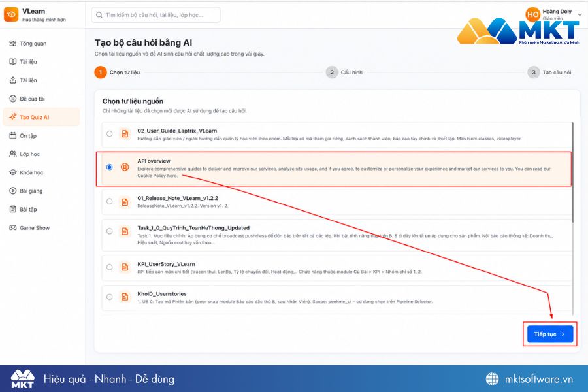Click the Tài liệu book icon
This screenshot has width=588, height=392.
(x=13, y=62)
